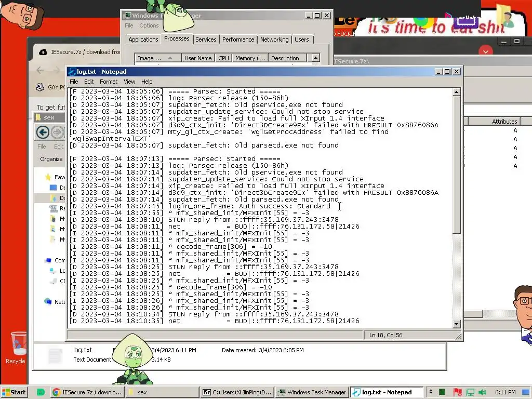
Task: Click the Notepad scroll down arrow
Action: [456, 324]
